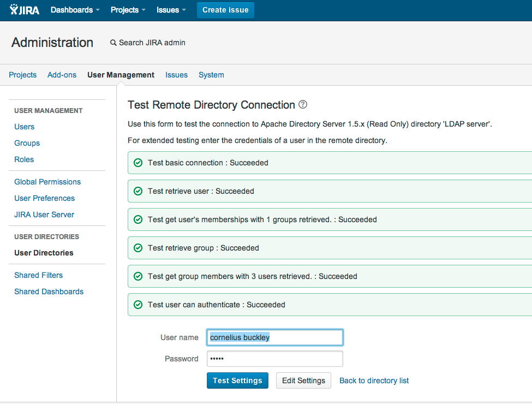
Task: Click the USER MANAGEMENT sidebar heading
Action: coord(48,111)
